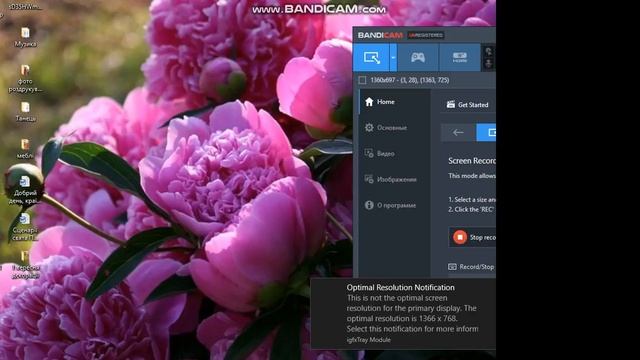Open О программе section in sidebar
640x360 pixels.
tap(395, 205)
